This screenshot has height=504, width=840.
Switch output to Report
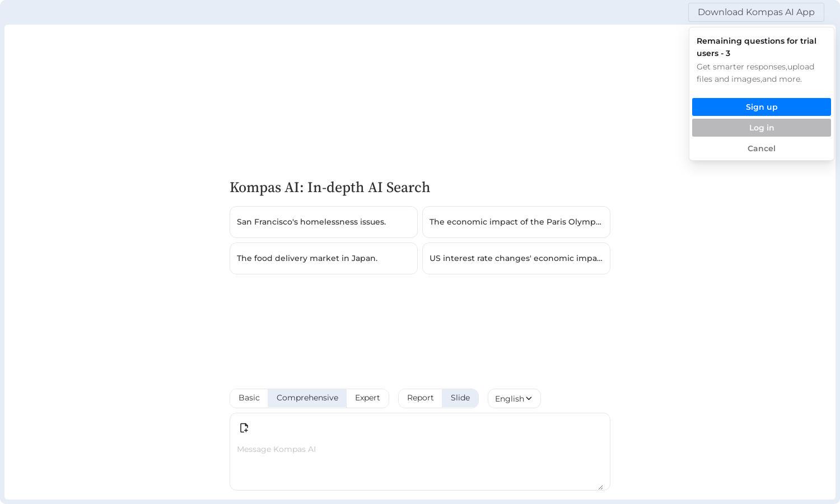[421, 398]
